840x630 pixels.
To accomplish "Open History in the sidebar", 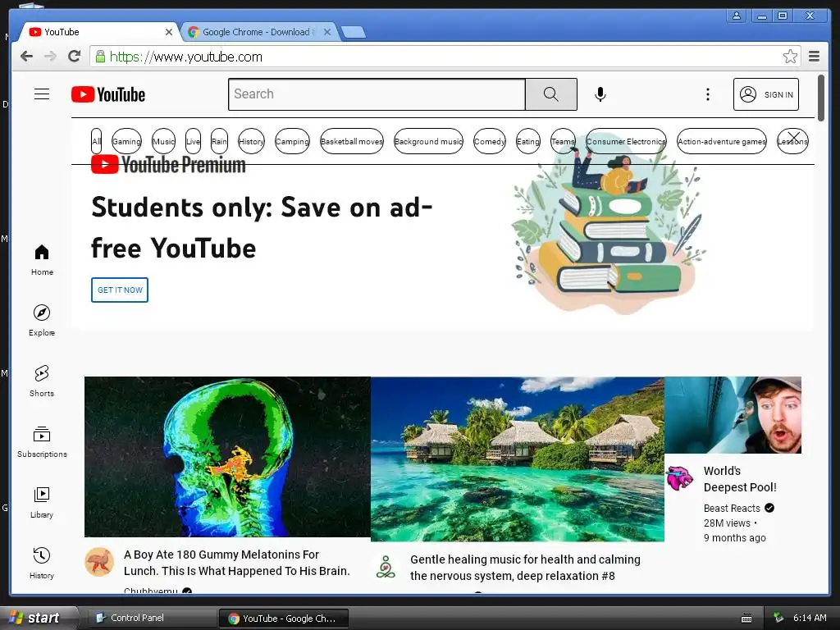I will [42, 563].
